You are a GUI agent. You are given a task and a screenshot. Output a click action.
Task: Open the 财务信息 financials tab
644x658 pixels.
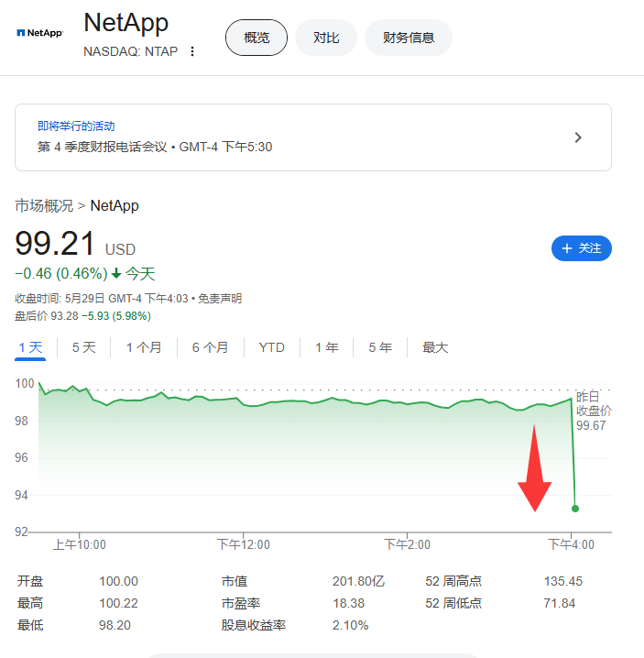click(x=409, y=38)
